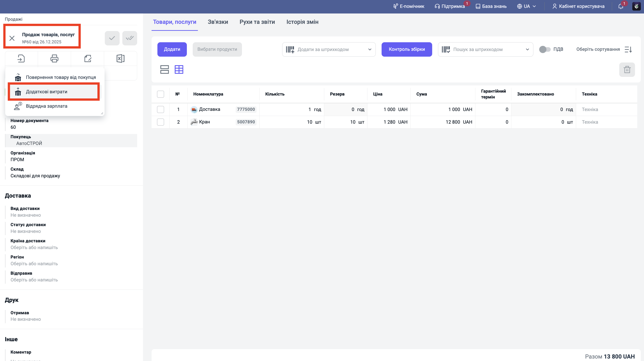The height and width of the screenshot is (361, 644).
Task: Tick the select-all header checkbox
Action: tap(161, 94)
